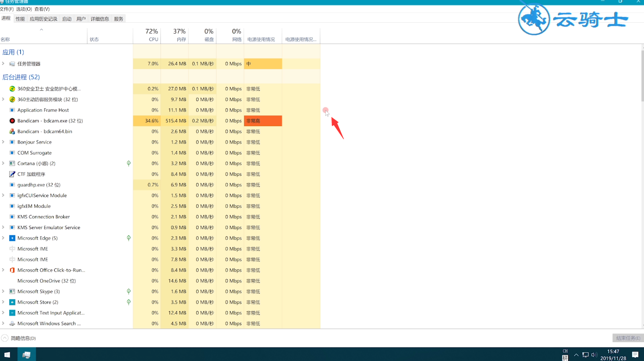
Task: Click the KMS Server Emulator Service icon
Action: 12,227
